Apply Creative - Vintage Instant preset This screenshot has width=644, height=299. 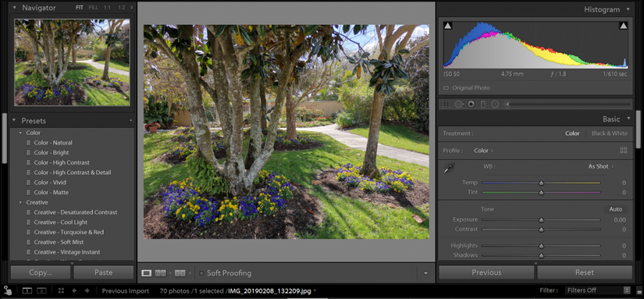coord(67,252)
